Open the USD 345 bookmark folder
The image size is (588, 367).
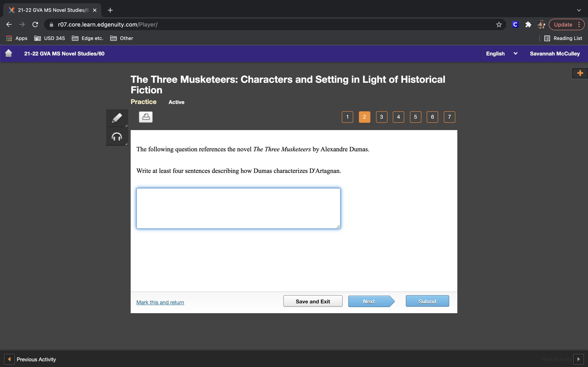click(x=50, y=38)
